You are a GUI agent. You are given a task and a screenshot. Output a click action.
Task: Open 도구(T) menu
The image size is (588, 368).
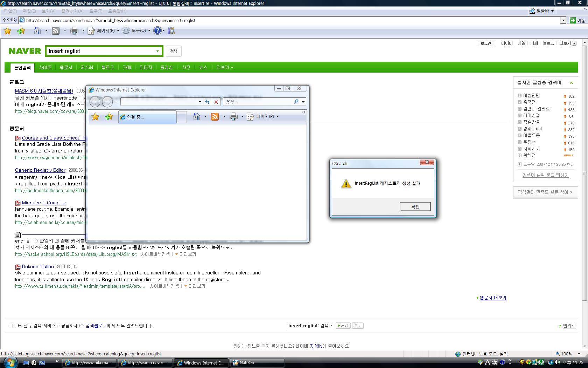[x=96, y=11]
